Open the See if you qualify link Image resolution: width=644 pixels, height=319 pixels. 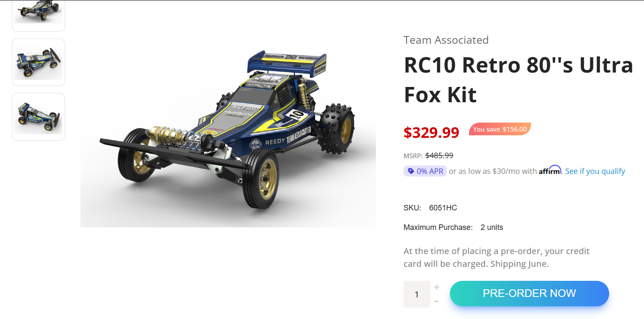595,171
